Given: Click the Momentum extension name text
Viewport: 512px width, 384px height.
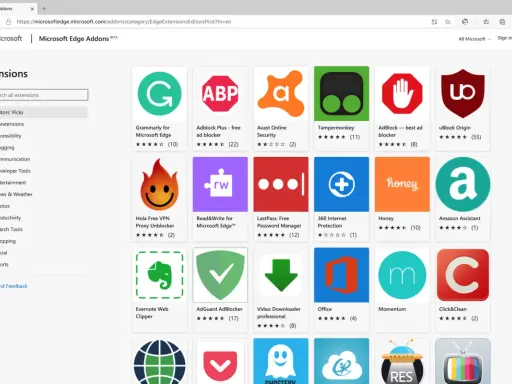Looking at the screenshot, I should click(x=392, y=309).
